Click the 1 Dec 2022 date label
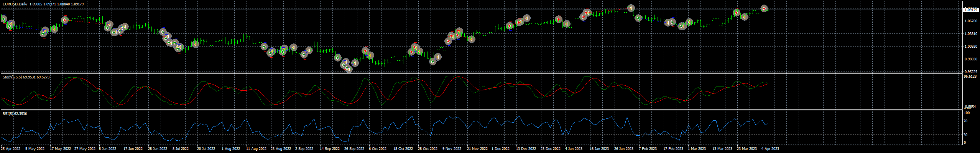Image resolution: width=980 pixels, height=153 pixels. point(501,148)
